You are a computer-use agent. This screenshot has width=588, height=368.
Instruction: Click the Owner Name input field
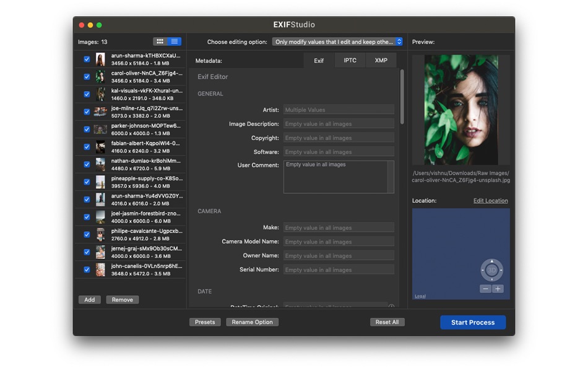[x=339, y=256]
